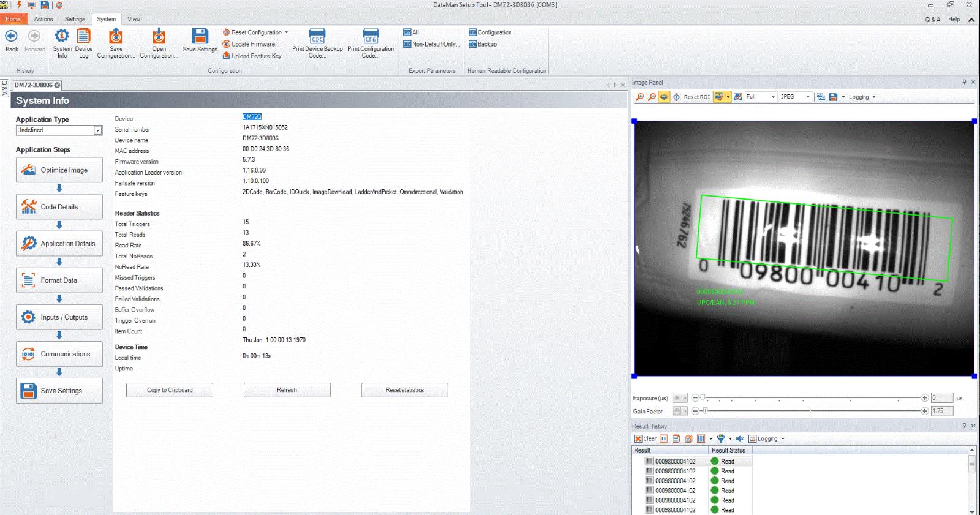Image resolution: width=980 pixels, height=515 pixels.
Task: Click the Copy to Clipboard button
Action: pos(170,390)
